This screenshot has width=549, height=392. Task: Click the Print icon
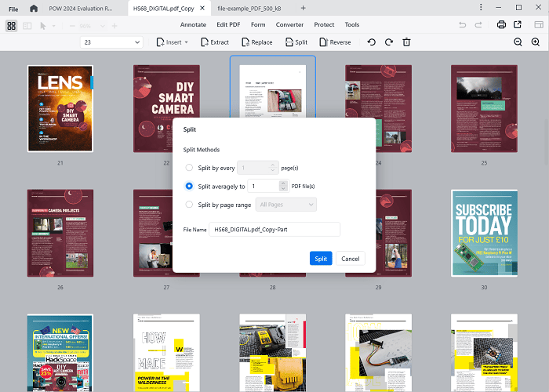(501, 25)
